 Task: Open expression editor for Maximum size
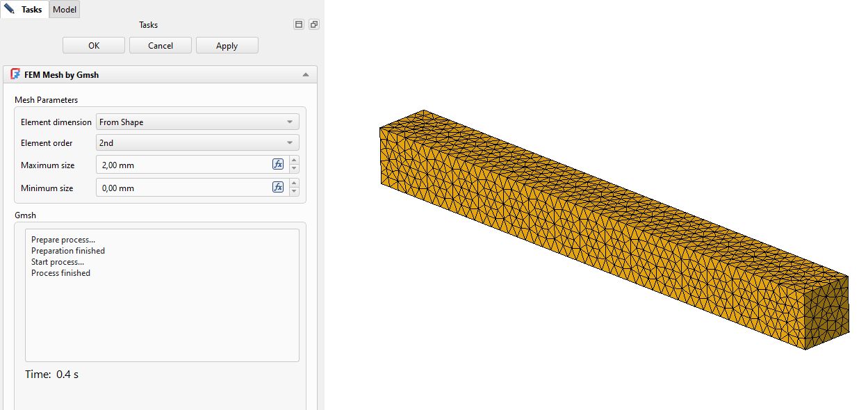click(x=278, y=165)
